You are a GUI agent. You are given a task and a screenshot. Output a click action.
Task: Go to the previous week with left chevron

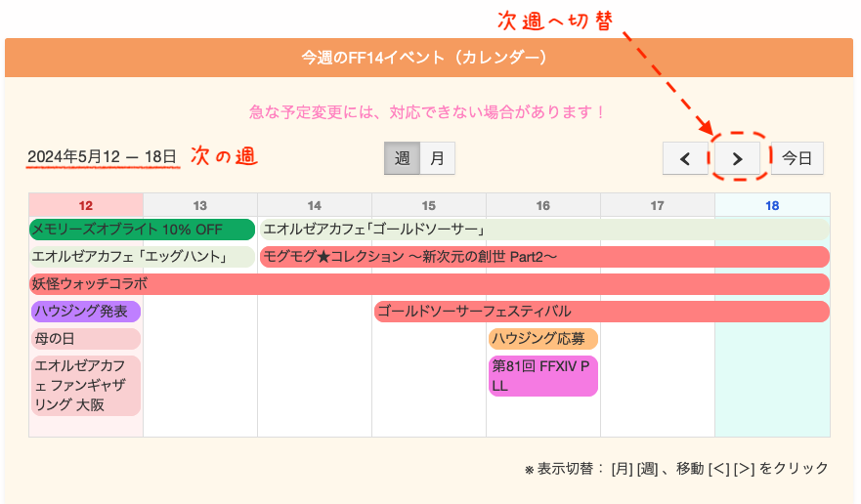tap(685, 158)
